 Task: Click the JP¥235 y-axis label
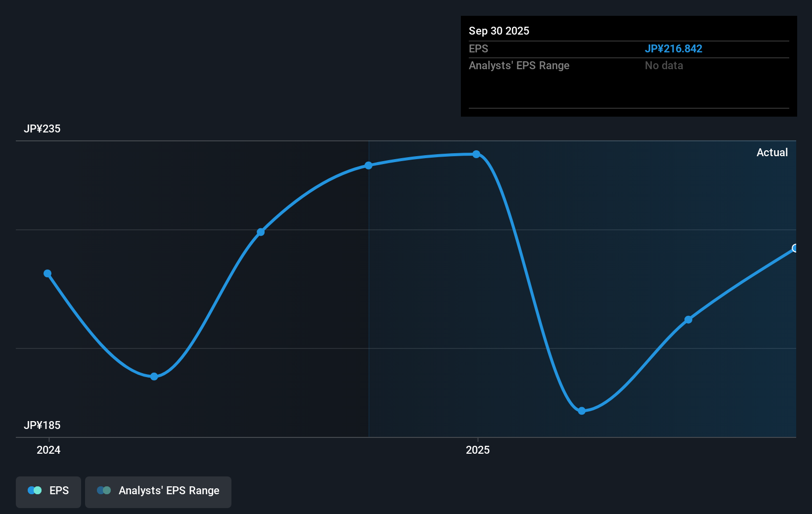point(42,128)
